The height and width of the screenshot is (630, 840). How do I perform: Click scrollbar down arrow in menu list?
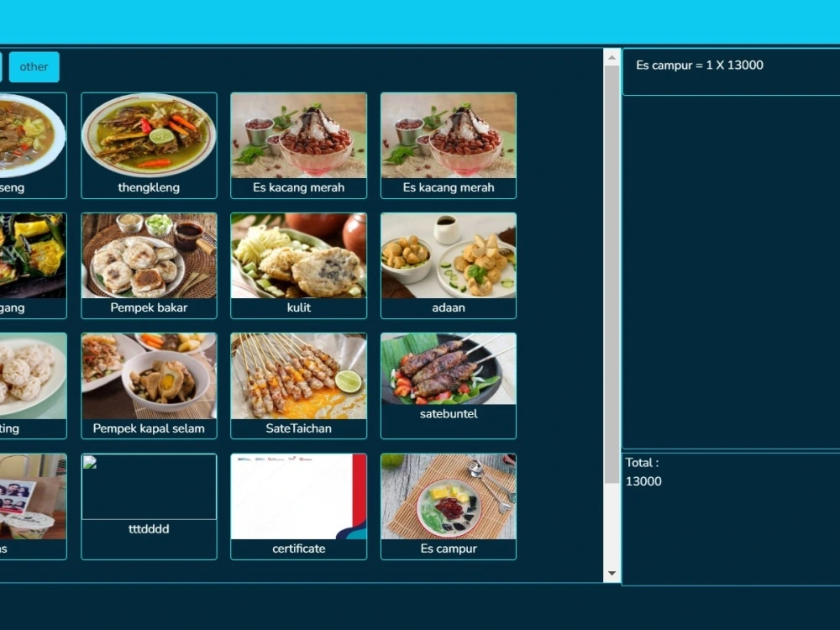pos(612,573)
